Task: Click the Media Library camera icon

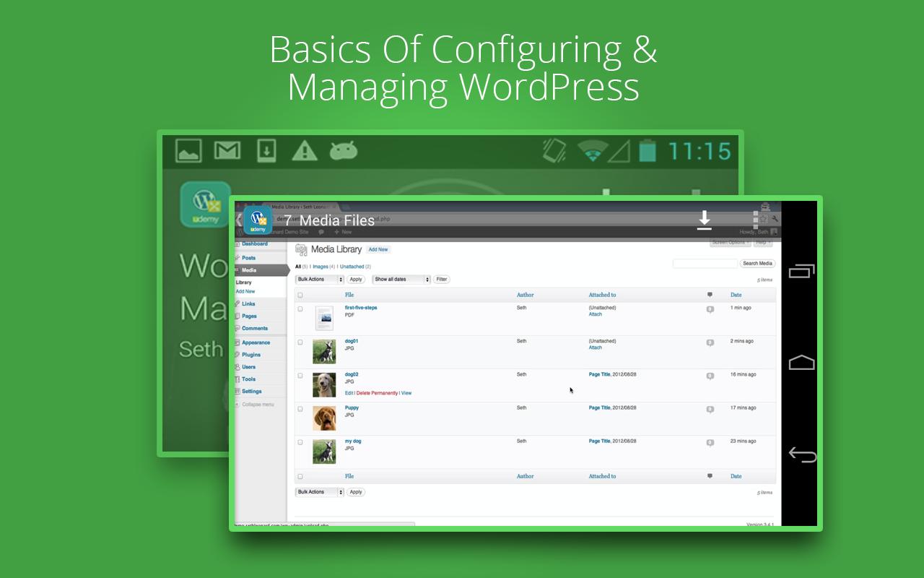Action: pos(300,249)
